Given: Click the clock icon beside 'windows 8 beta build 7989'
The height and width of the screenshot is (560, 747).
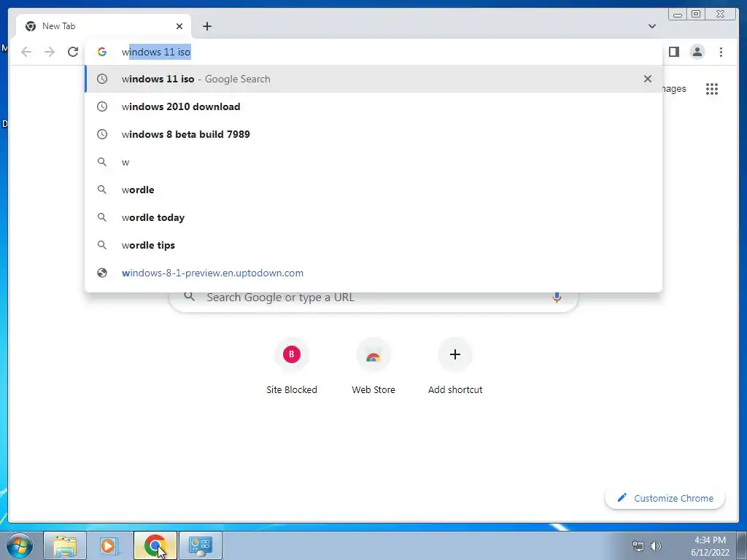Looking at the screenshot, I should 102,134.
